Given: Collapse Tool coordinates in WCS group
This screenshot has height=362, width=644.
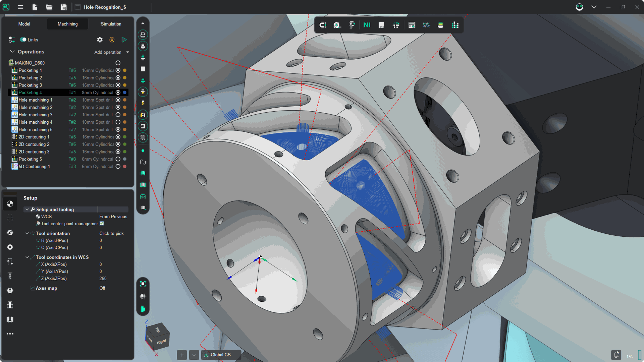Looking at the screenshot, I should pos(27,257).
